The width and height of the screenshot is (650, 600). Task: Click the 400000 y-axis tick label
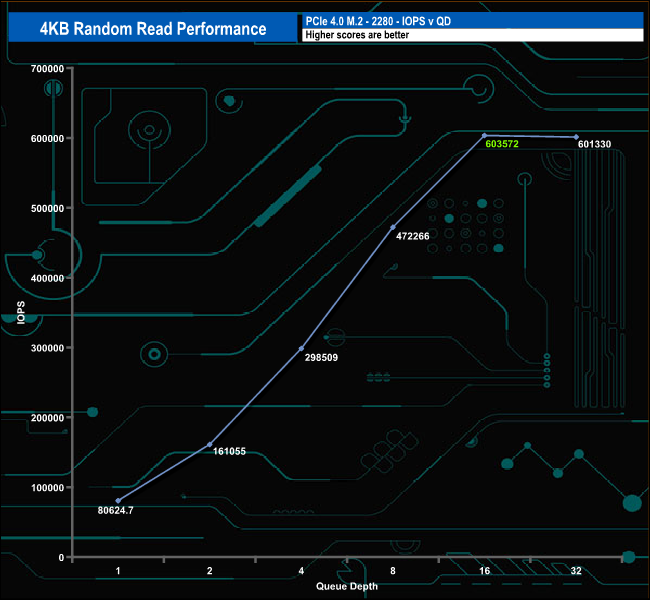coord(48,278)
